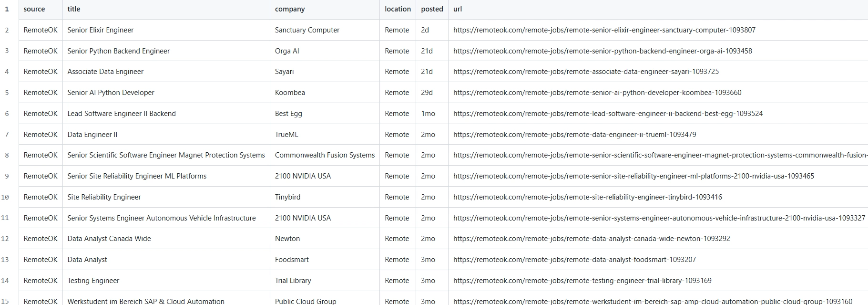Select the "company" column header
The width and height of the screenshot is (868, 305).
[290, 9]
